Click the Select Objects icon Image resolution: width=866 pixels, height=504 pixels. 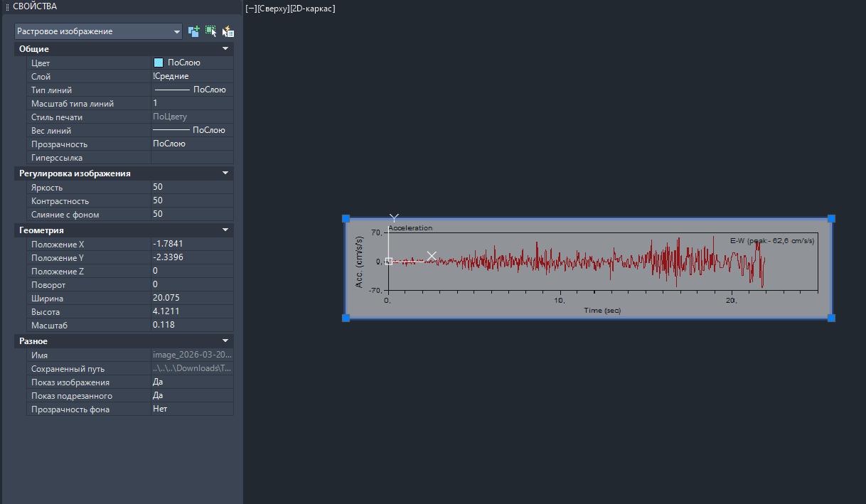pos(210,31)
